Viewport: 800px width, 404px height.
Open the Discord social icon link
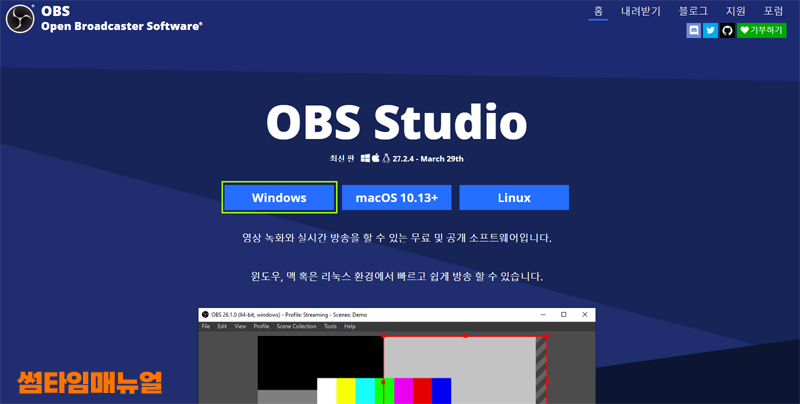[693, 31]
